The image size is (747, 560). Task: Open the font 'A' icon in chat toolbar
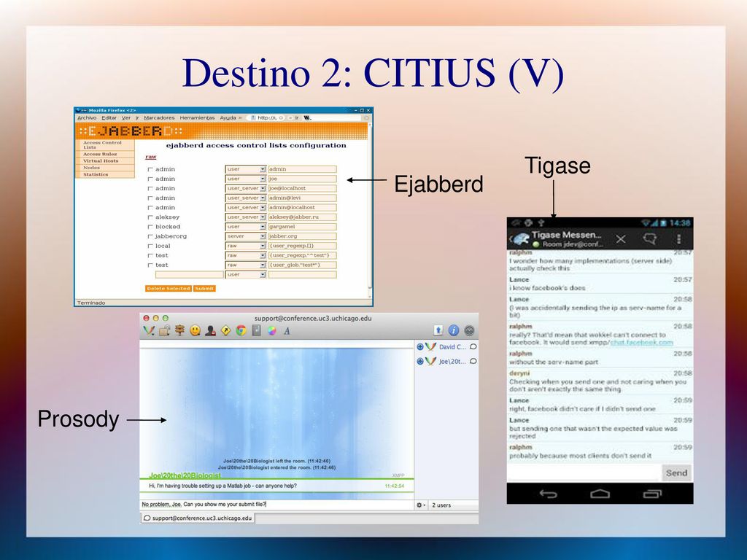pyautogui.click(x=287, y=330)
